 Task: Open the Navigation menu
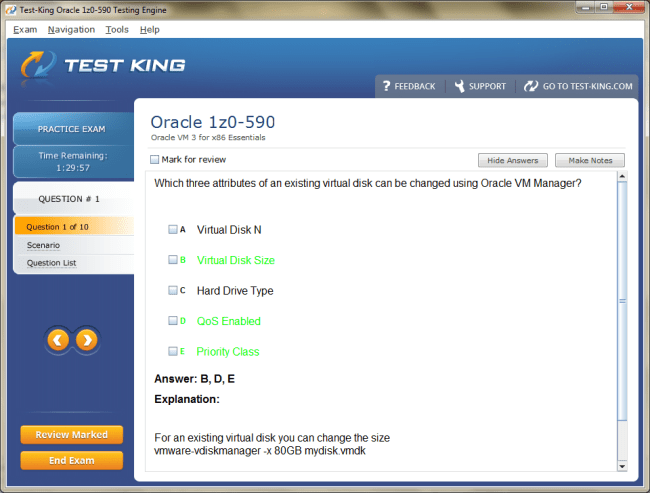click(71, 29)
